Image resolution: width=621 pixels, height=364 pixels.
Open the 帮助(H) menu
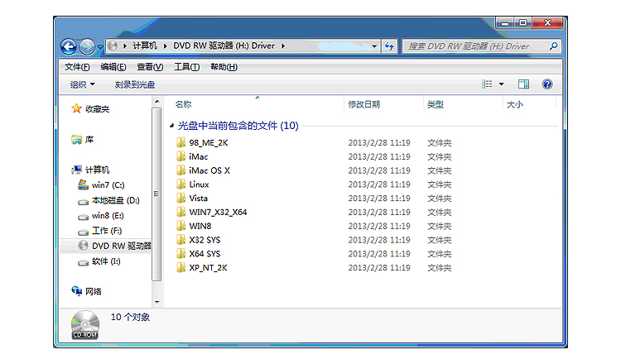pyautogui.click(x=224, y=67)
